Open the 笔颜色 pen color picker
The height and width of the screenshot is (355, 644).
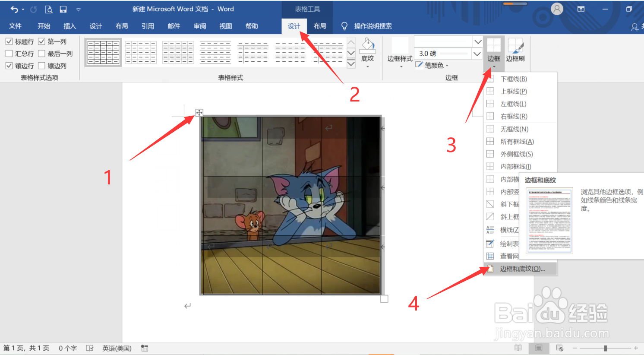tap(432, 65)
